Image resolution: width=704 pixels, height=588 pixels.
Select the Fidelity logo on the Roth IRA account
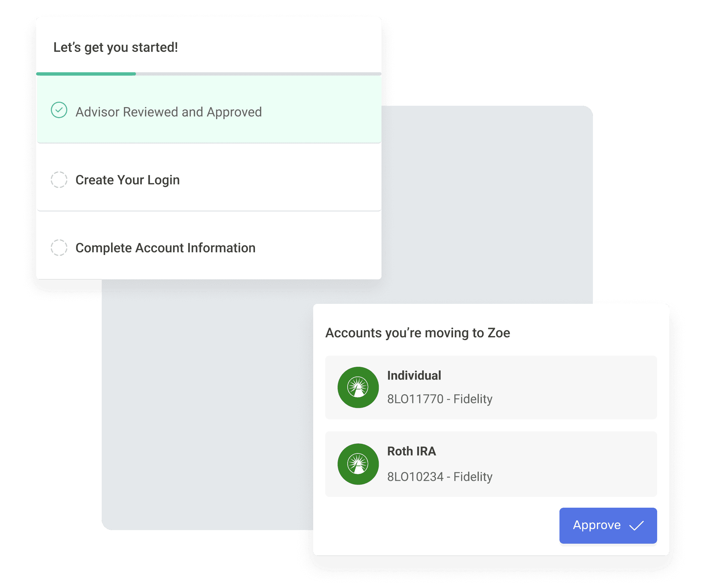(x=358, y=464)
